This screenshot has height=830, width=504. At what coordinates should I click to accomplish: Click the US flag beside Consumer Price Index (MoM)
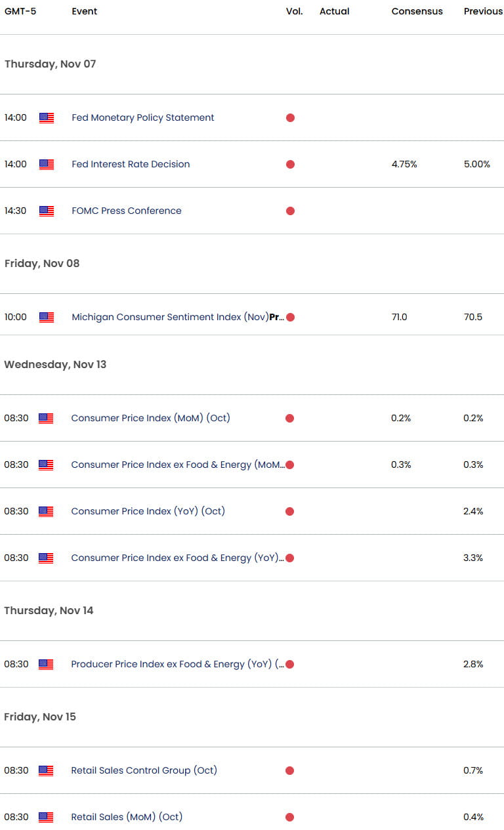(x=46, y=418)
